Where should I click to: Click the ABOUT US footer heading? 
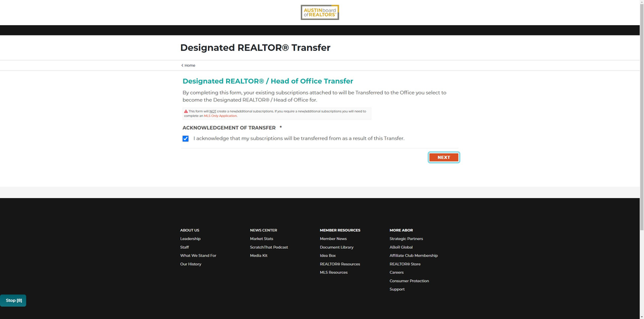189,230
